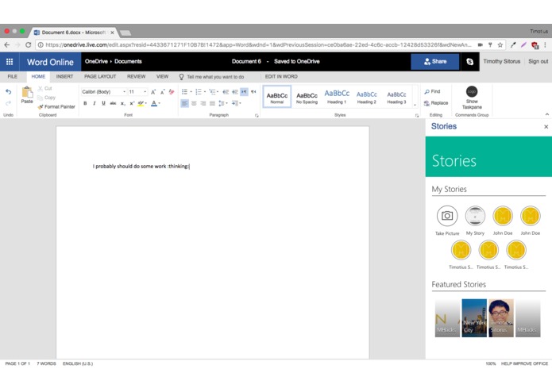The height and width of the screenshot is (392, 552).
Task: Click the Tell me what you want field
Action: click(215, 77)
